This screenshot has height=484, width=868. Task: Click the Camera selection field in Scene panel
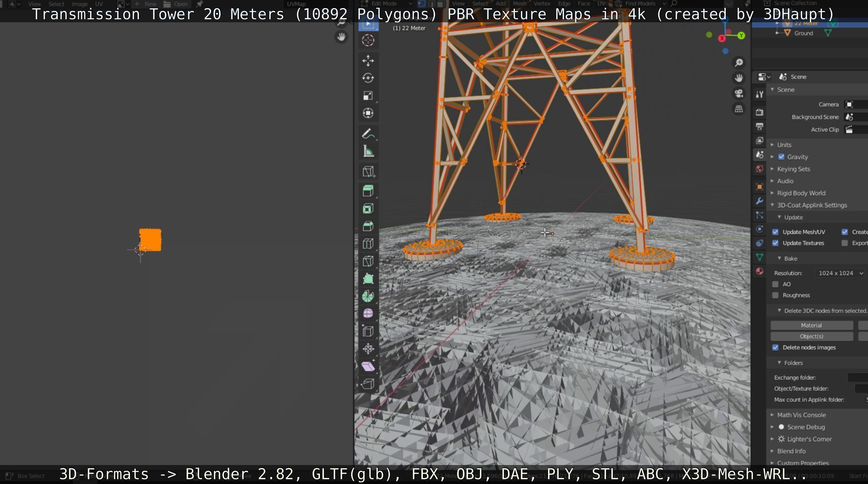(856, 104)
